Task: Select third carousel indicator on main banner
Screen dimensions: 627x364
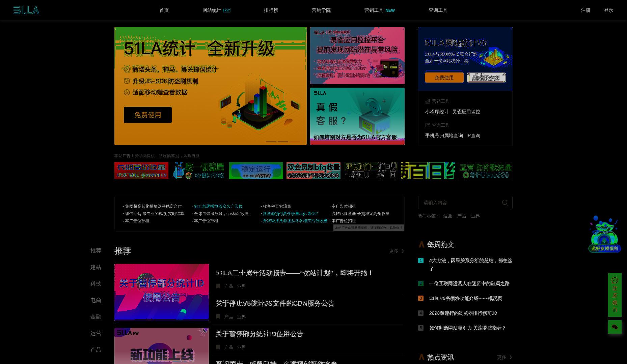Action: coord(295,141)
